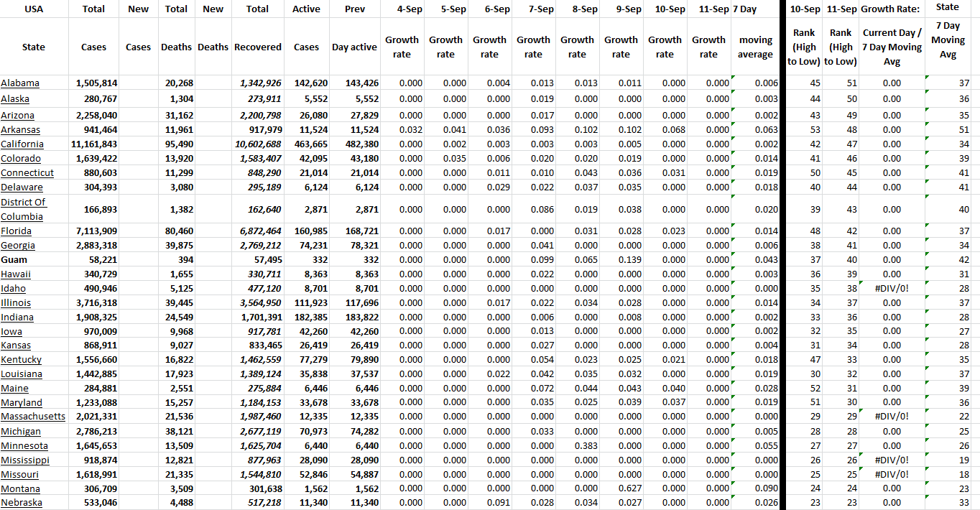The height and width of the screenshot is (510, 980).
Task: Select the Growth Rate: header cell
Action: (x=892, y=9)
